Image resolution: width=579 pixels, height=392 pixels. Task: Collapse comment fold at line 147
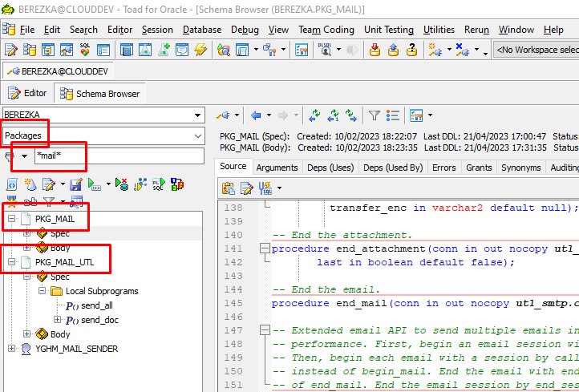tap(265, 330)
